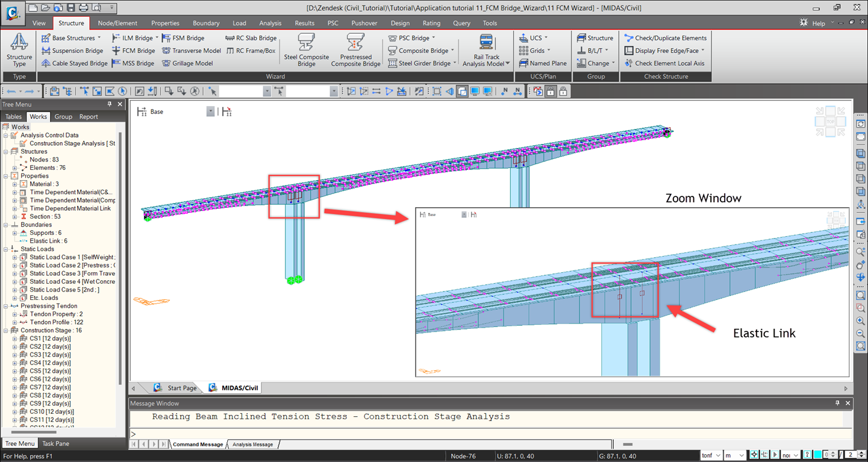This screenshot has height=462, width=868.
Task: Toggle the Tree Menu pin
Action: click(x=110, y=104)
